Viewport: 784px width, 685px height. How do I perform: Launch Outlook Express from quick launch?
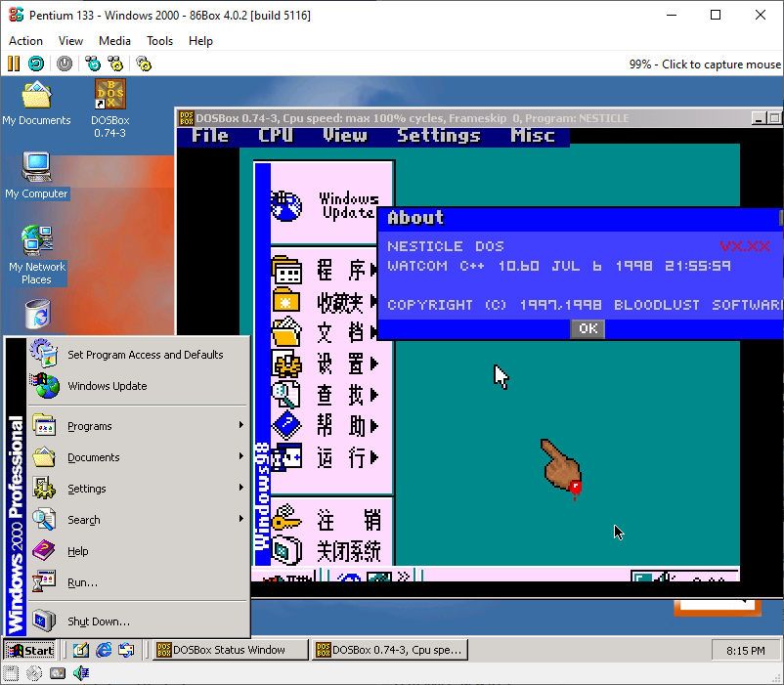[x=126, y=650]
